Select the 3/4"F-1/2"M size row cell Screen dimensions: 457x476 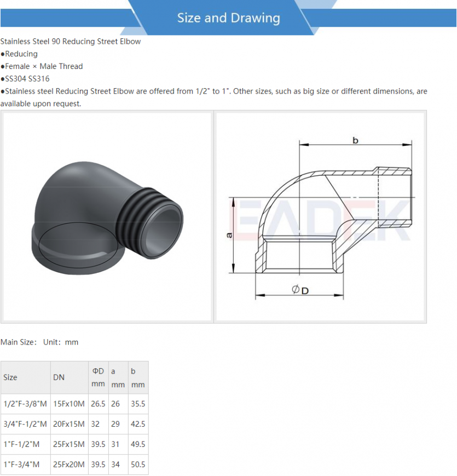(25, 424)
